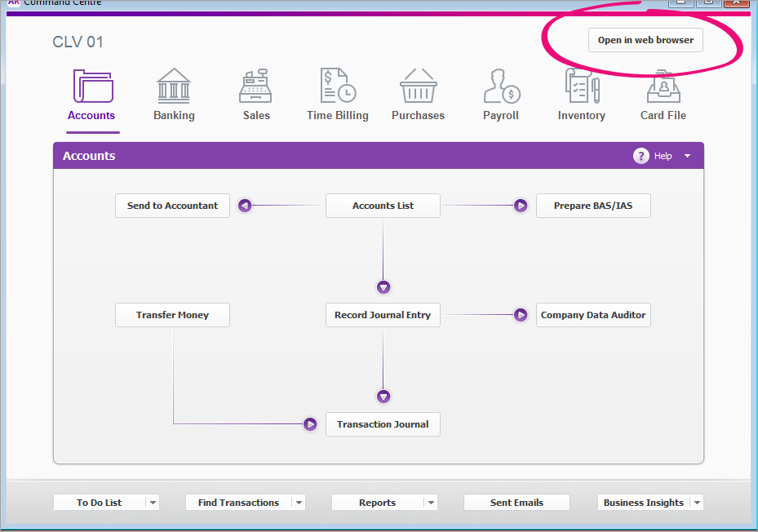Screen dimensions: 758x532
Task: Switch to the Card File module label
Action: (663, 115)
